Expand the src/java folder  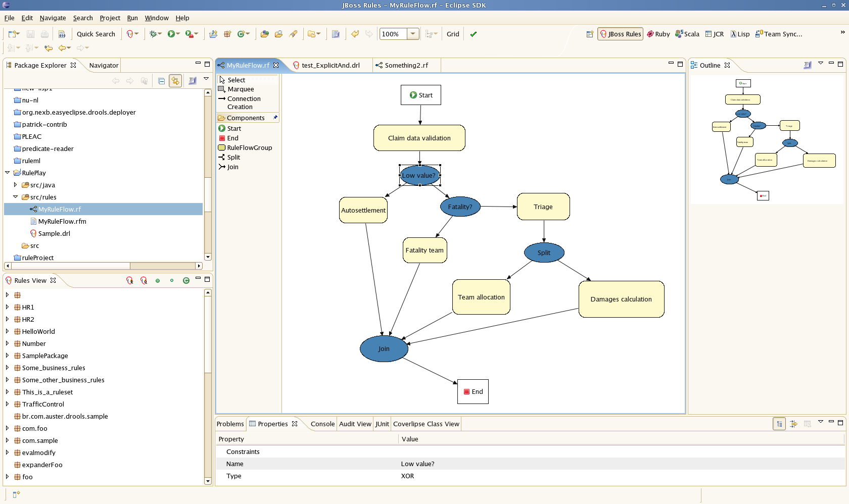coord(15,185)
